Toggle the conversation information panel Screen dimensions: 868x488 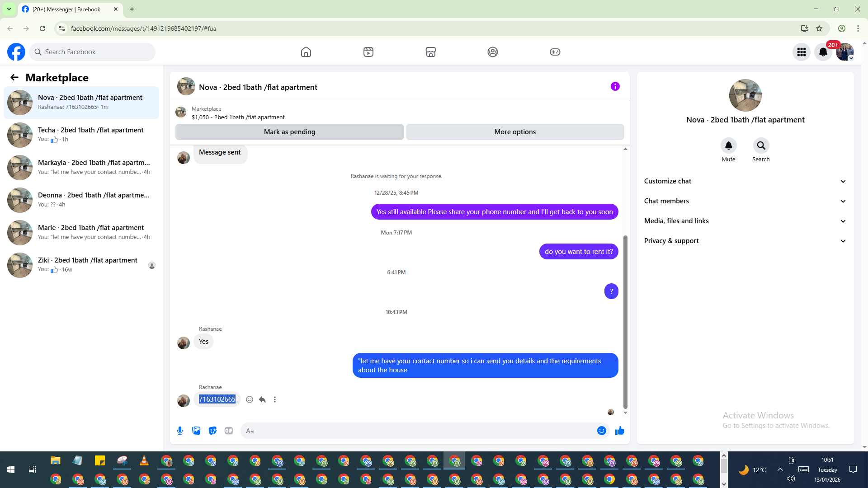pos(615,86)
